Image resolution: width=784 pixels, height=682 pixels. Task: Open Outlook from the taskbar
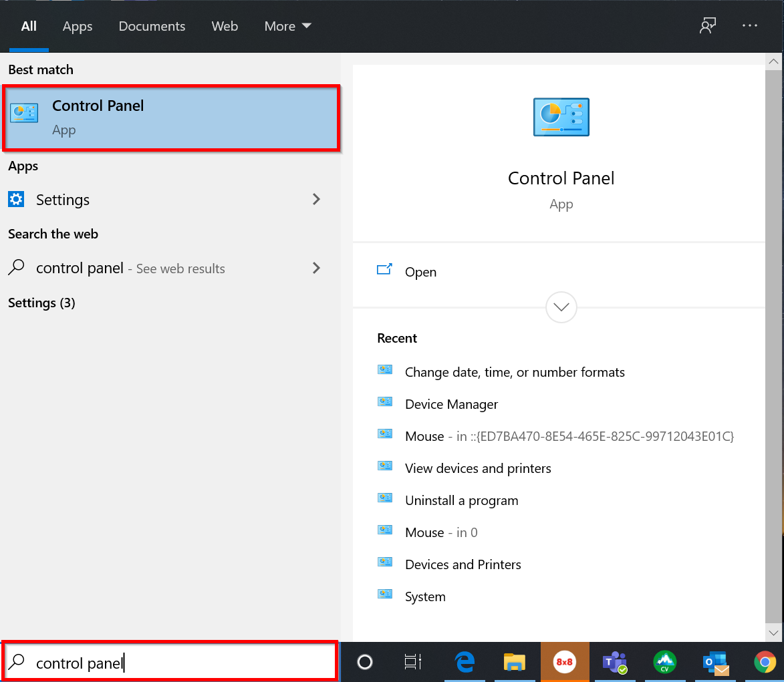click(716, 663)
